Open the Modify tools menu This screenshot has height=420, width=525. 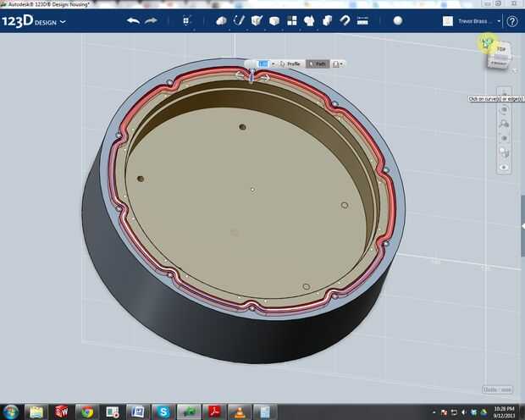point(274,21)
